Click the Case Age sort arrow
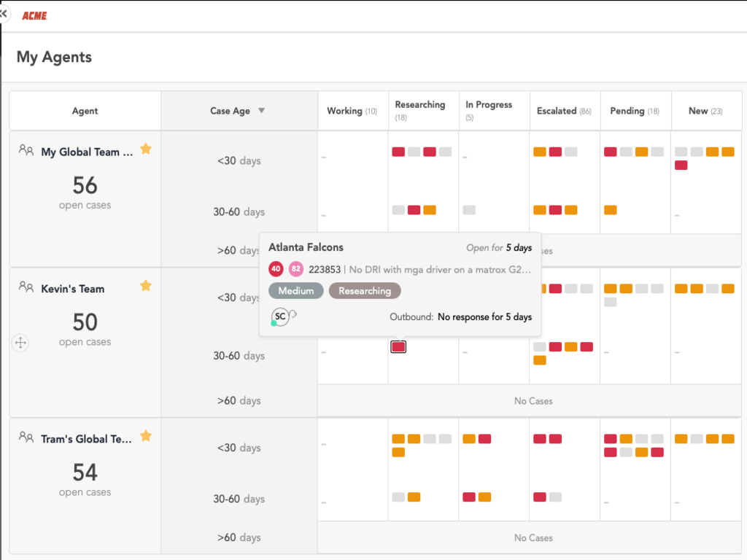 tap(261, 111)
